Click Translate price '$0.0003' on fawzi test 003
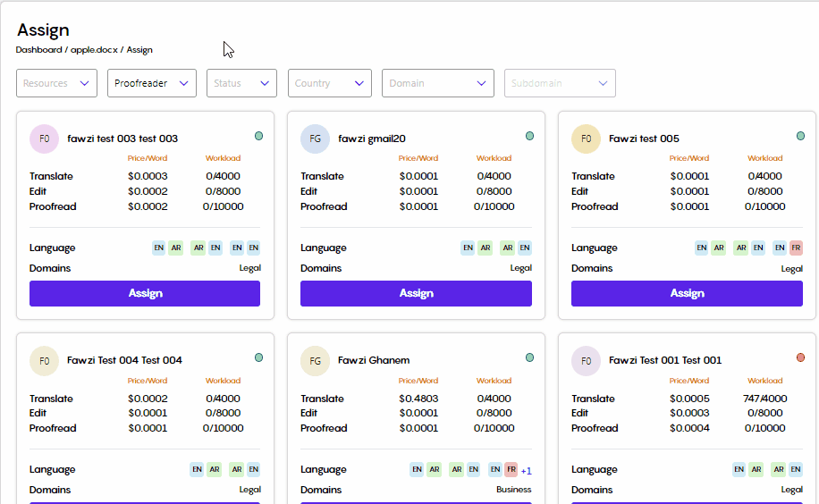The width and height of the screenshot is (819, 504). (148, 176)
